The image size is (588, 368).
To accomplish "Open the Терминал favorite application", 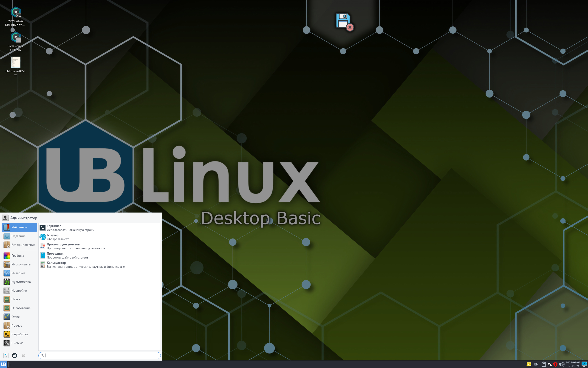I will click(x=99, y=227).
